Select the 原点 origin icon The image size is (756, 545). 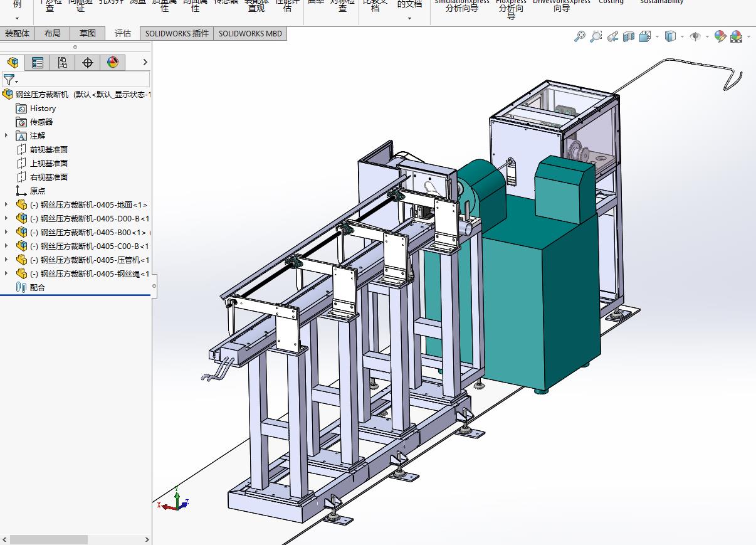point(21,191)
